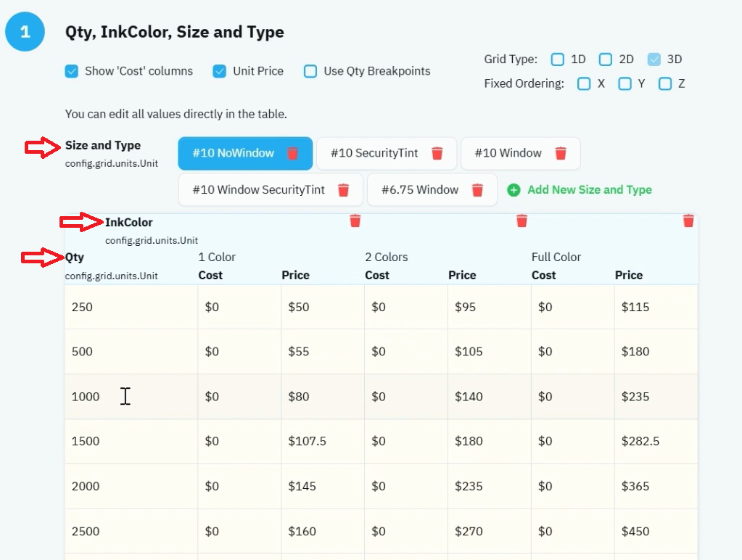742x560 pixels.
Task: Enable fixed ordering for Z
Action: (x=665, y=84)
